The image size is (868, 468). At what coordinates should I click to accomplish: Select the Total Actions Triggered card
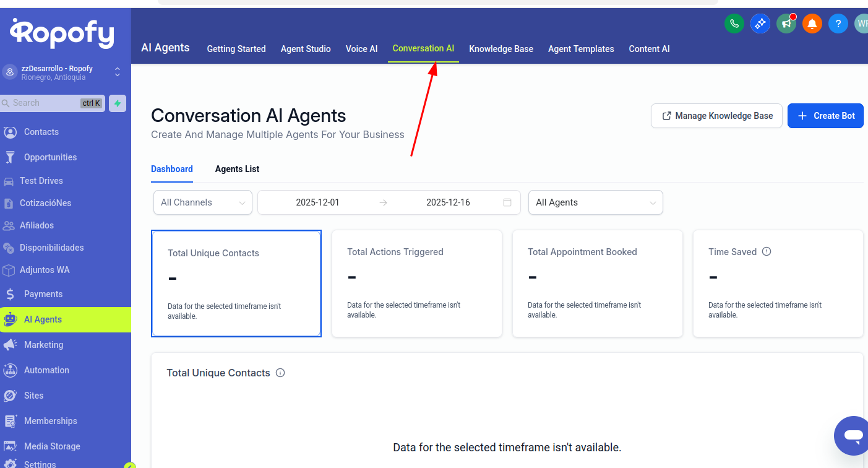pyautogui.click(x=416, y=284)
